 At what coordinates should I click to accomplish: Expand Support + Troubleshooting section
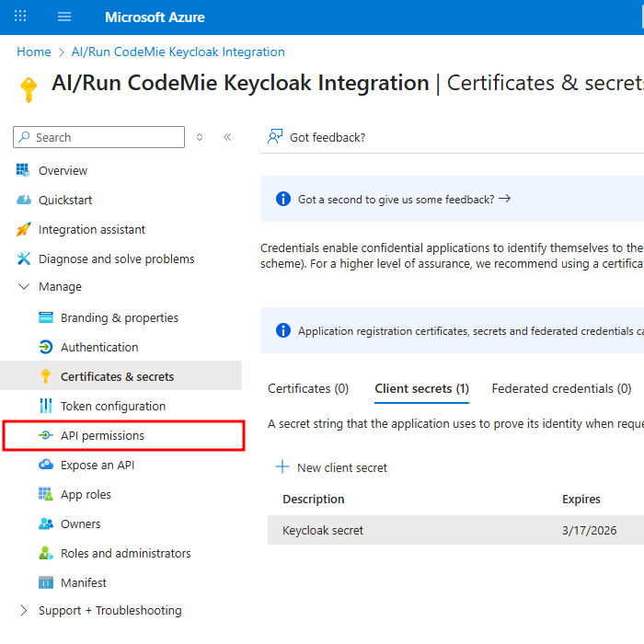[x=24, y=610]
